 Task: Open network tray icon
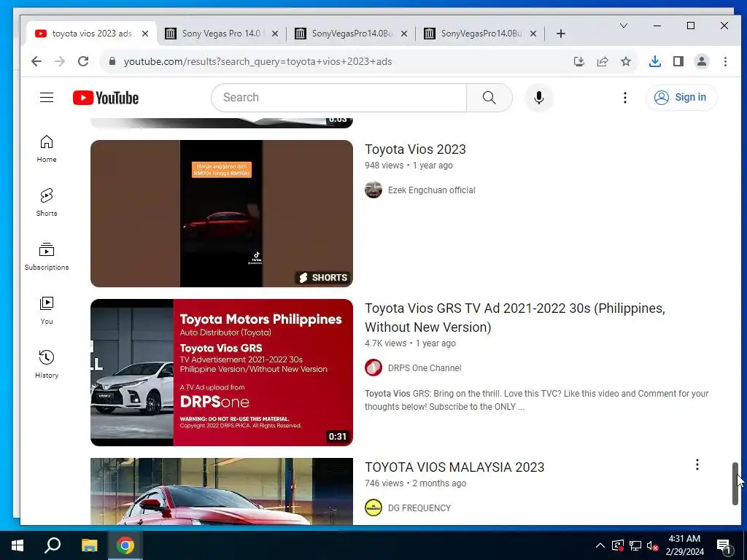pyautogui.click(x=635, y=545)
